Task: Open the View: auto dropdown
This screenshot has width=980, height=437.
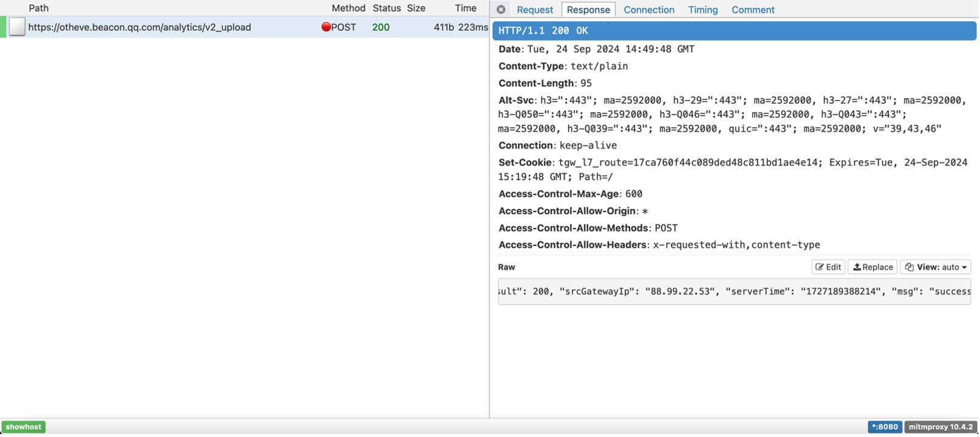Action: click(x=935, y=267)
